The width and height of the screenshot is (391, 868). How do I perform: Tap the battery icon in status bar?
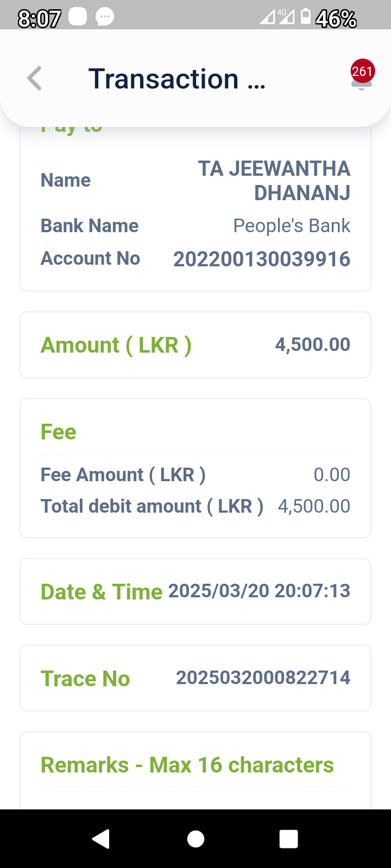(x=306, y=17)
